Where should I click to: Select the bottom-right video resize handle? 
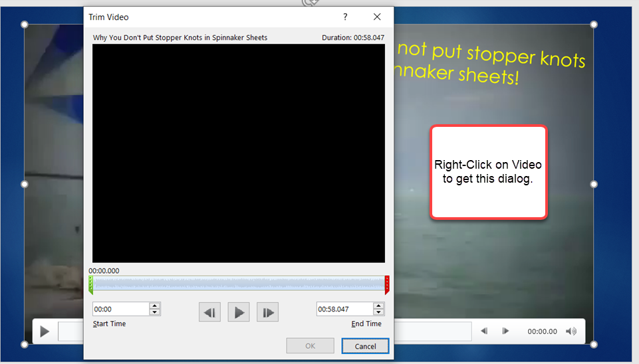[594, 345]
